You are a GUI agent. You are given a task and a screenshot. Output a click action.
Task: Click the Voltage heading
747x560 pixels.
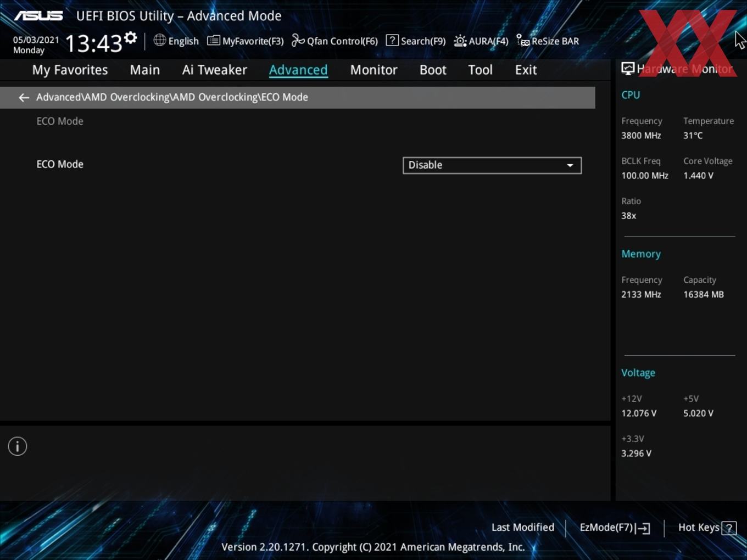(638, 373)
